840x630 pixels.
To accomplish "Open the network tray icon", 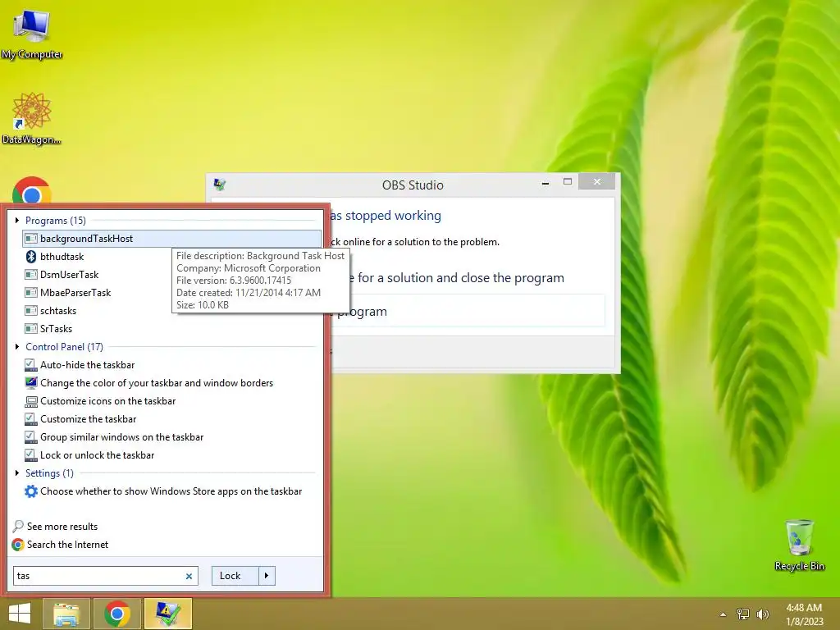I will (743, 614).
